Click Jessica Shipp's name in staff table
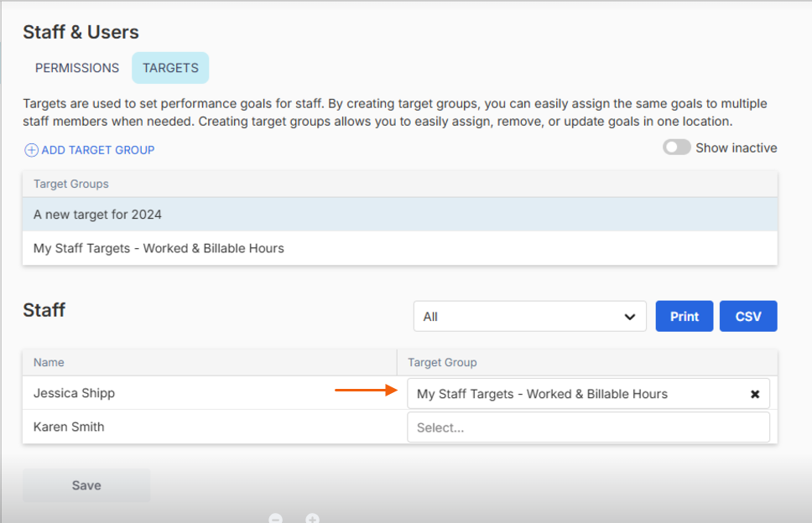Image resolution: width=812 pixels, height=523 pixels. tap(74, 393)
